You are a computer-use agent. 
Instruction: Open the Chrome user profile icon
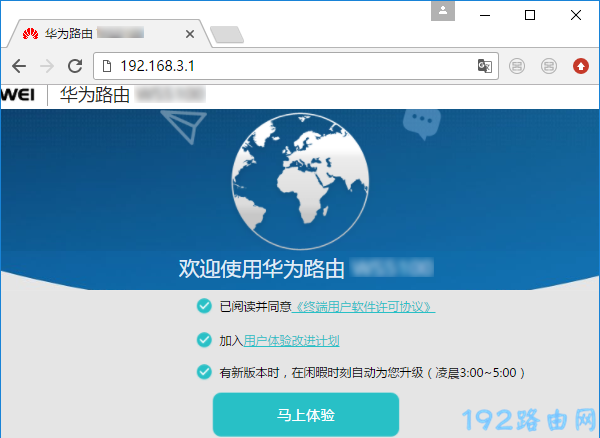pos(443,11)
